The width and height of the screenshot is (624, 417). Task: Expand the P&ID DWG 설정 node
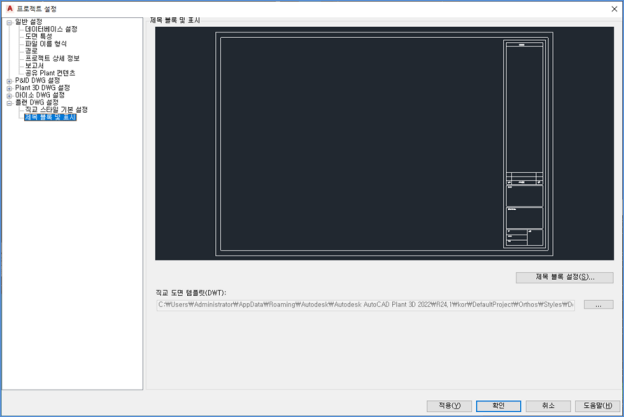(9, 81)
